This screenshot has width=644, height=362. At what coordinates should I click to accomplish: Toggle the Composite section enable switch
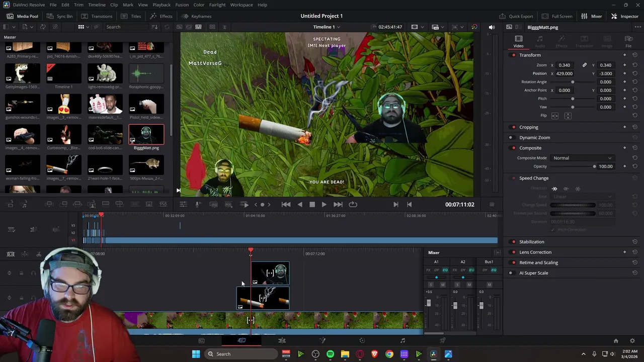[513, 148]
